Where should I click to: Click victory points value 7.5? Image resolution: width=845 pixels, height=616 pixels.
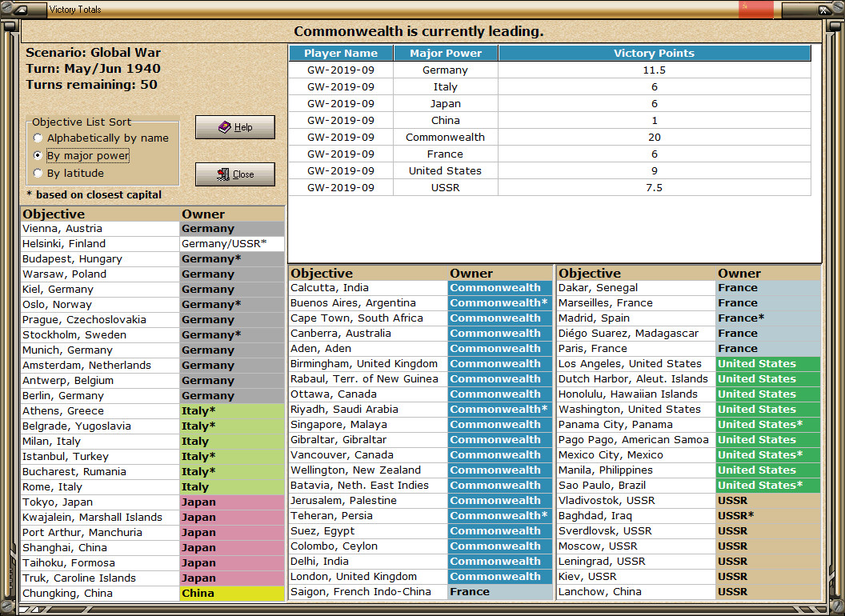(655, 187)
